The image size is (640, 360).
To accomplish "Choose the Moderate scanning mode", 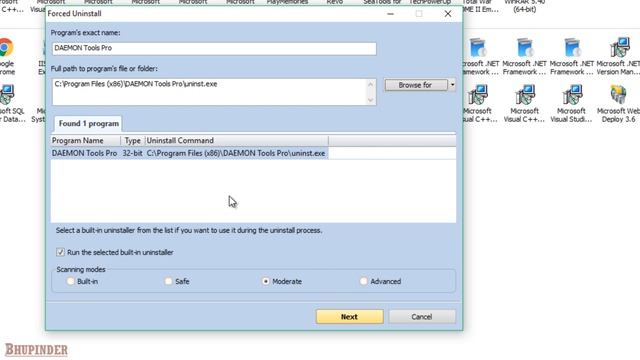I will tap(266, 281).
